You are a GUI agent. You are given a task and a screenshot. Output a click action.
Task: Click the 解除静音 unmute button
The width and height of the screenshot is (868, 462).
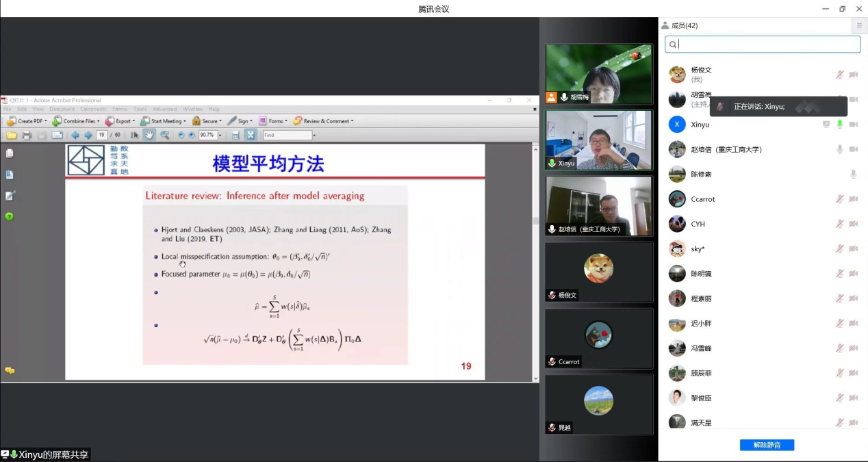[767, 445]
